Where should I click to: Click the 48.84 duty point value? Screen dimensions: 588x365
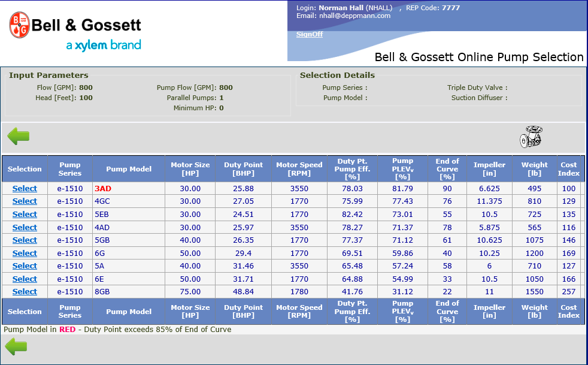point(243,292)
